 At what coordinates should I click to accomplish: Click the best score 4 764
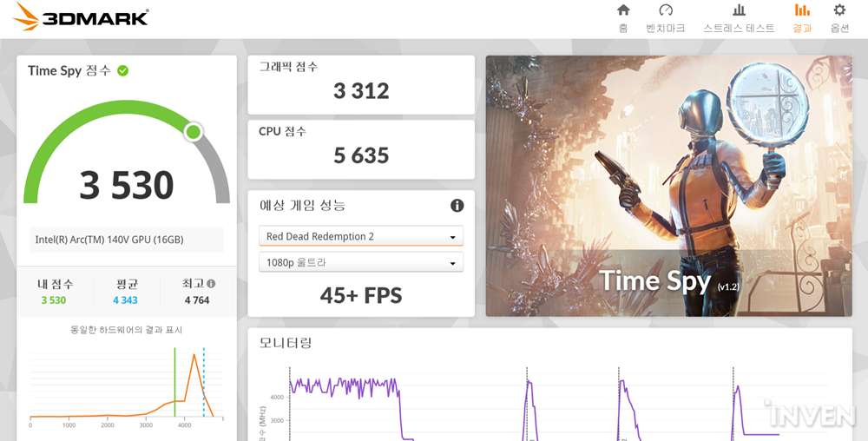click(x=197, y=300)
